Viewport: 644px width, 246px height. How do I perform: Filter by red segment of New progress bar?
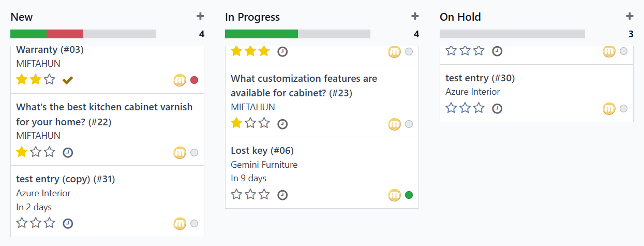pos(65,34)
